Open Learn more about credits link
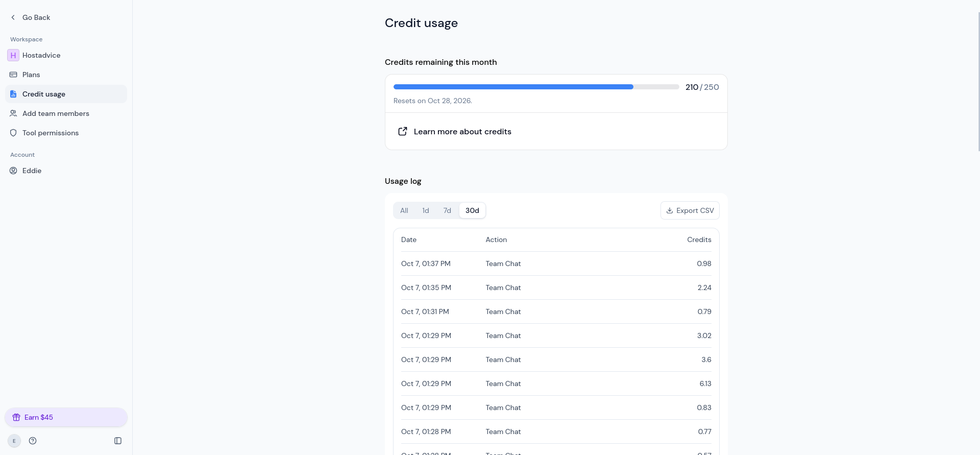This screenshot has width=980, height=455. point(556,131)
